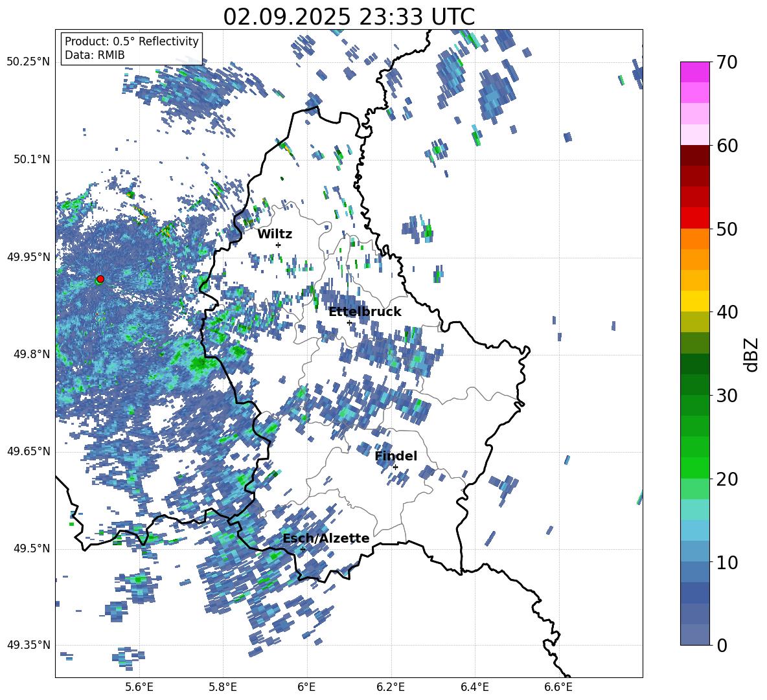
Task: Click the latitude label 49.8°N
Action: [x=31, y=354]
